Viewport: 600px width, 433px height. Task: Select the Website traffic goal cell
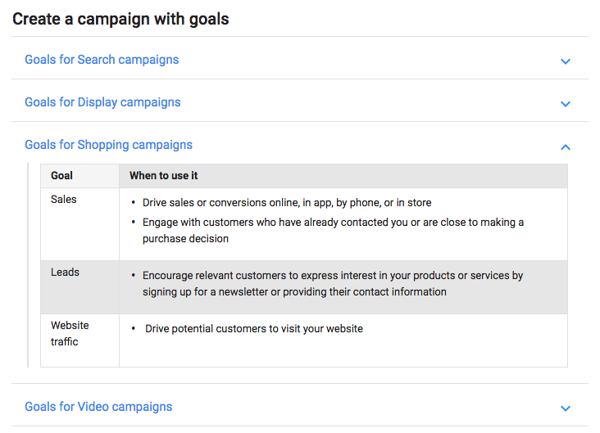70,333
